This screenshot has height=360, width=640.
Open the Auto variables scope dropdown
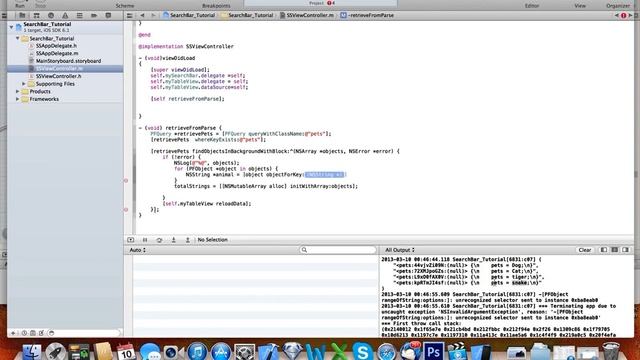click(138, 250)
